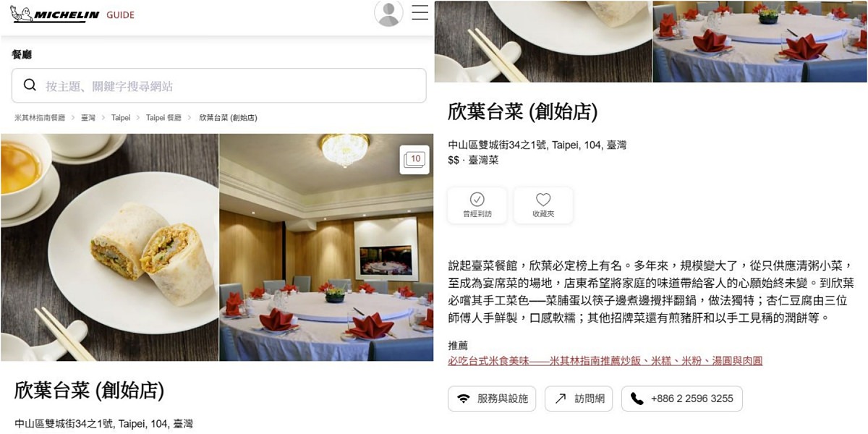
Task: Open the Taipei 餐廳 breadcrumb link
Action: tap(163, 118)
